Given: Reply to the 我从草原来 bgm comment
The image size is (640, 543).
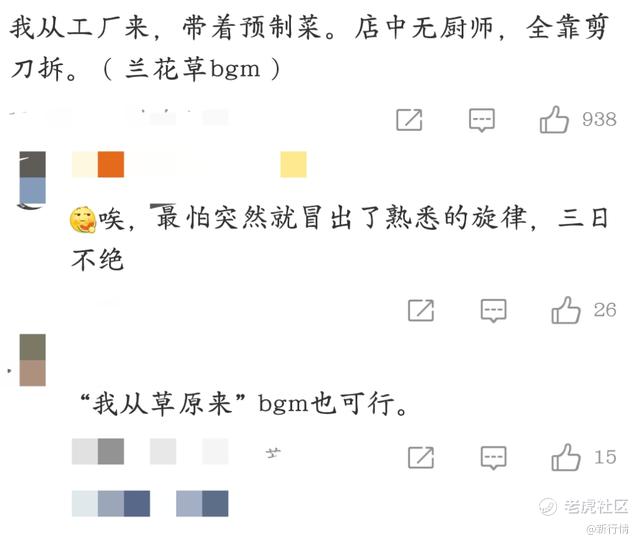Looking at the screenshot, I should (493, 458).
